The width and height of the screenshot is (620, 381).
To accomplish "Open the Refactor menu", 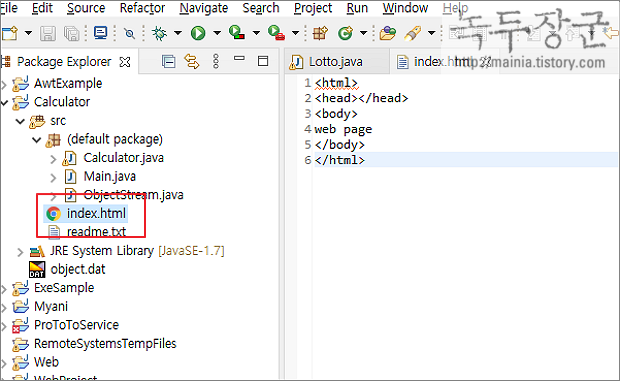I will [142, 8].
